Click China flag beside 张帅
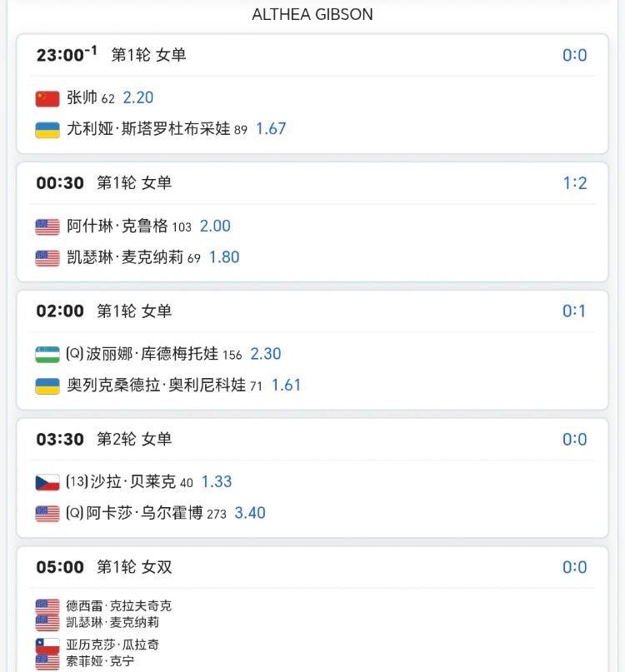The width and height of the screenshot is (625, 672). pos(47,98)
